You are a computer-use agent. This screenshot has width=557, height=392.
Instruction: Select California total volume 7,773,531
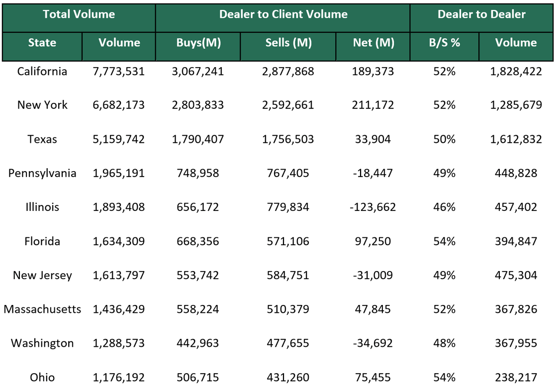119,72
